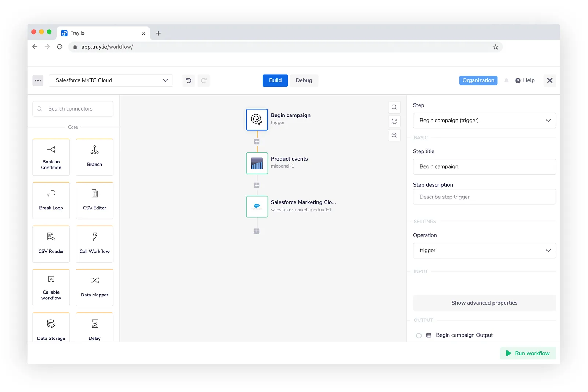
Task: Open the Salesforce MKTG Cloud workflow dropdown
Action: click(111, 80)
